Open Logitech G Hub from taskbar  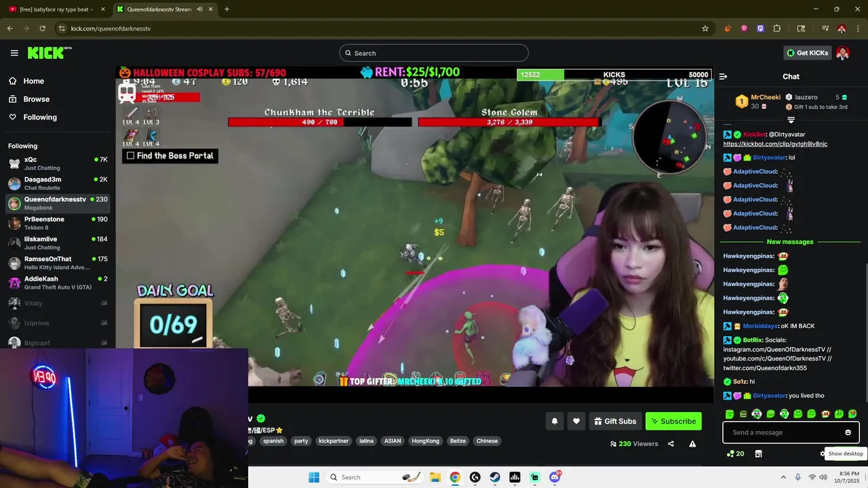pyautogui.click(x=475, y=477)
